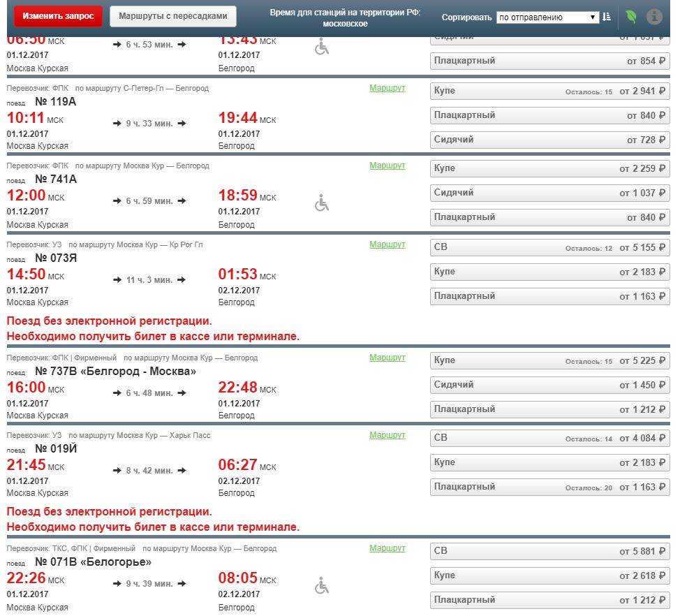The height and width of the screenshot is (616, 680).
Task: Select СВ from 5 155 ₽
Action: point(550,247)
